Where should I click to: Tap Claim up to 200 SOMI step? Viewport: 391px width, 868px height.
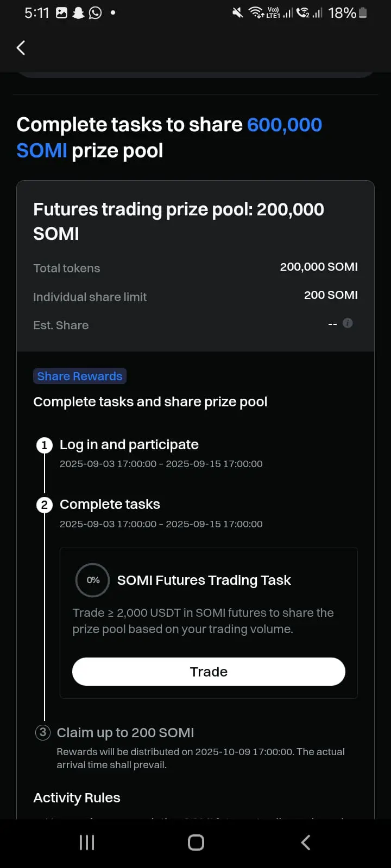[125, 732]
